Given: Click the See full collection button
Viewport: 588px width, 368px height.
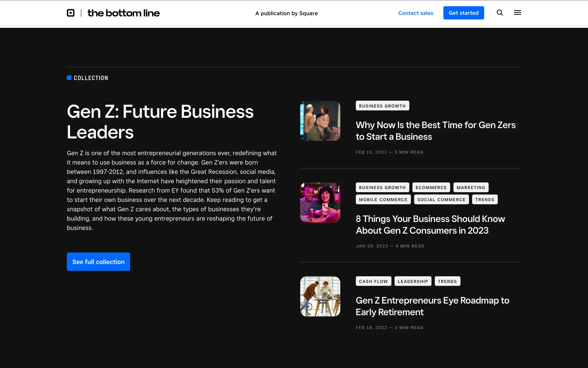Looking at the screenshot, I should pos(98,262).
